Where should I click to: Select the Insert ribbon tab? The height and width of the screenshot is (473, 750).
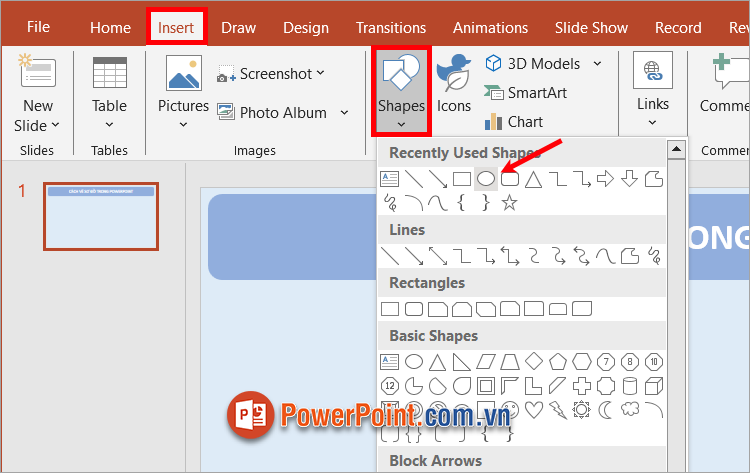click(x=176, y=28)
